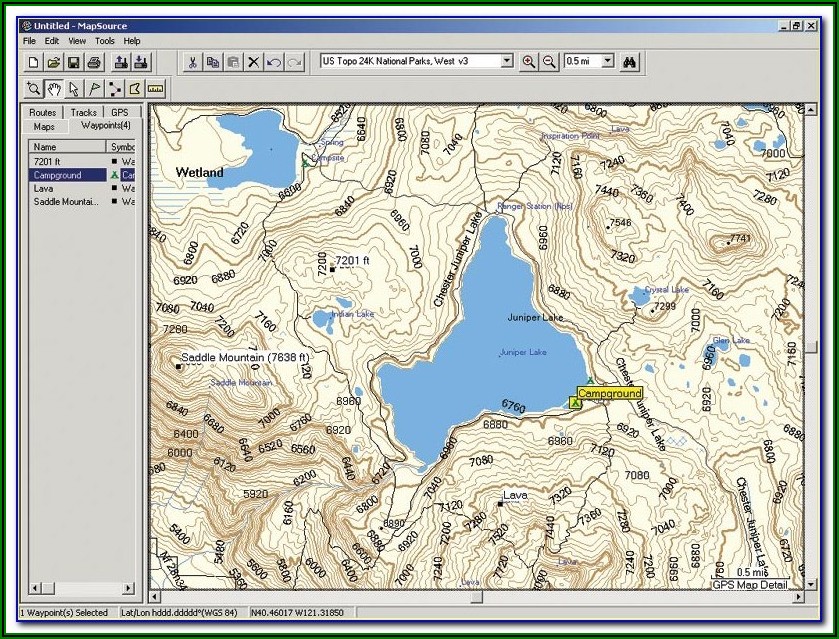The height and width of the screenshot is (639, 839).
Task: Open the map product dropdown
Action: pyautogui.click(x=506, y=61)
